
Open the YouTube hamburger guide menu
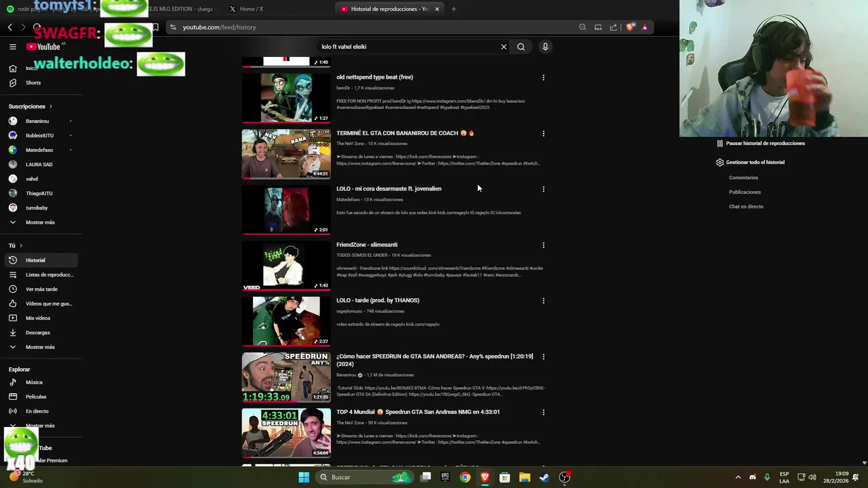[12, 47]
